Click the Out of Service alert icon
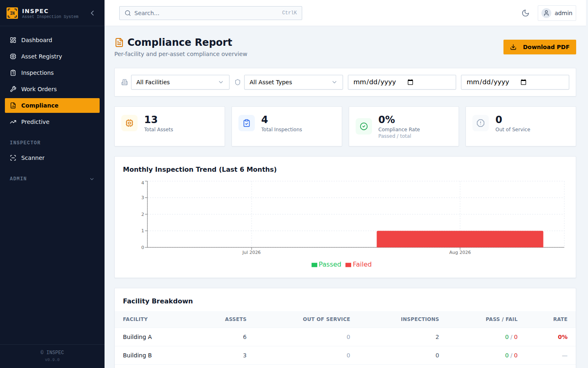 (481, 123)
